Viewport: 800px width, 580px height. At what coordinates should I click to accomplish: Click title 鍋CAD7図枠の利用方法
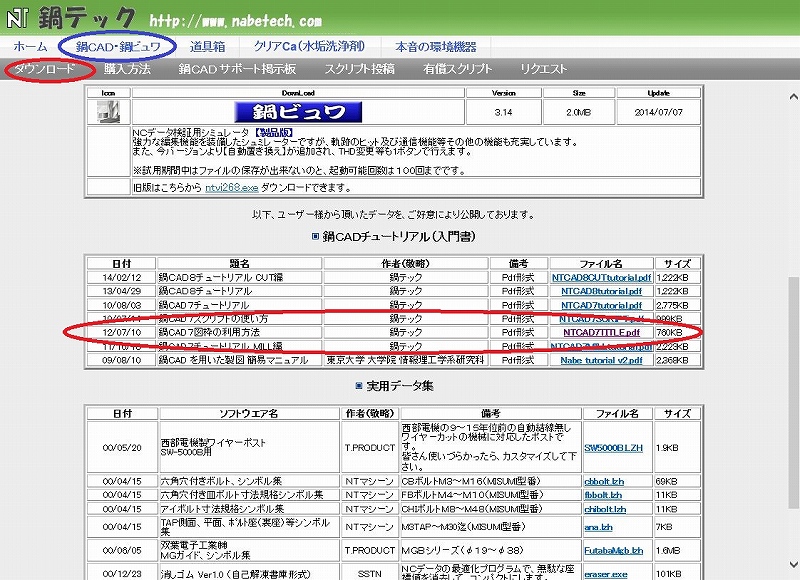209,333
